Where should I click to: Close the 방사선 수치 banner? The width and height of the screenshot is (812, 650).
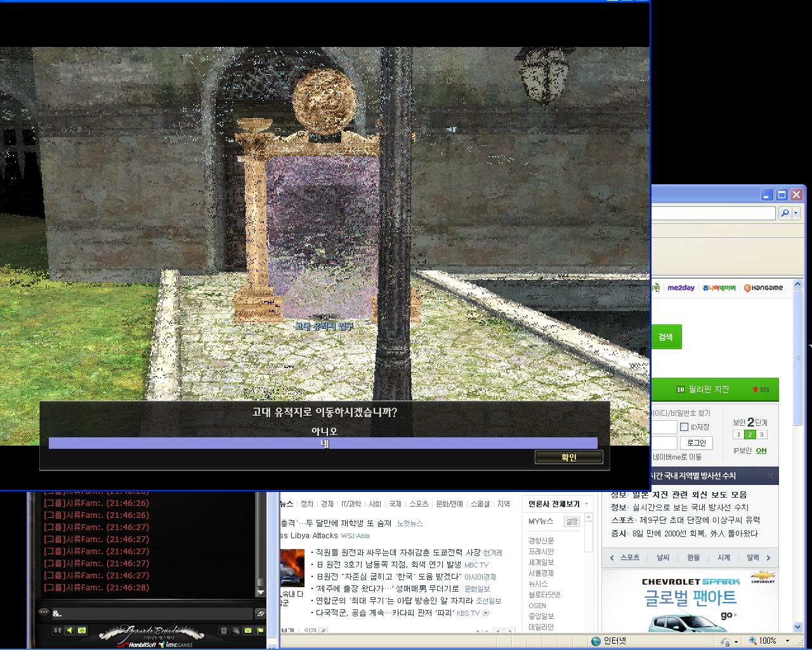click(x=770, y=475)
